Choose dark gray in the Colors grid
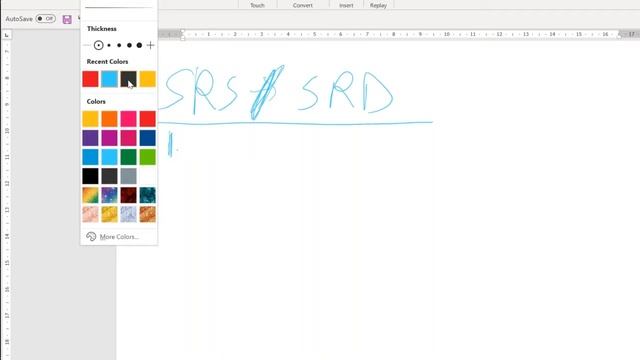The image size is (640, 360). pos(109,176)
